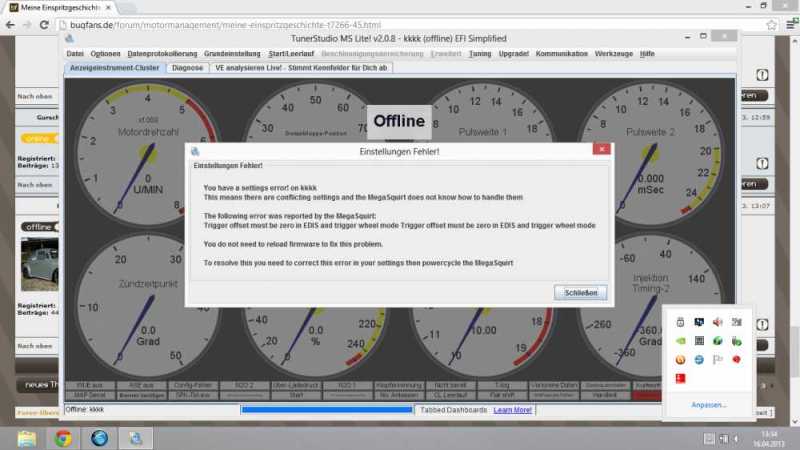
Task: Switch to the Diagnose tab
Action: tap(187, 67)
